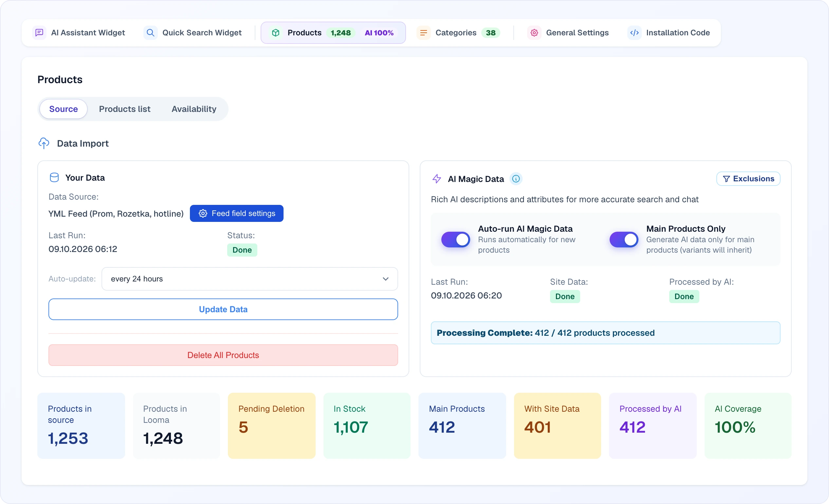Screen dimensions: 829x504
Task: Click the Quick Search magnifier icon
Action: click(150, 33)
